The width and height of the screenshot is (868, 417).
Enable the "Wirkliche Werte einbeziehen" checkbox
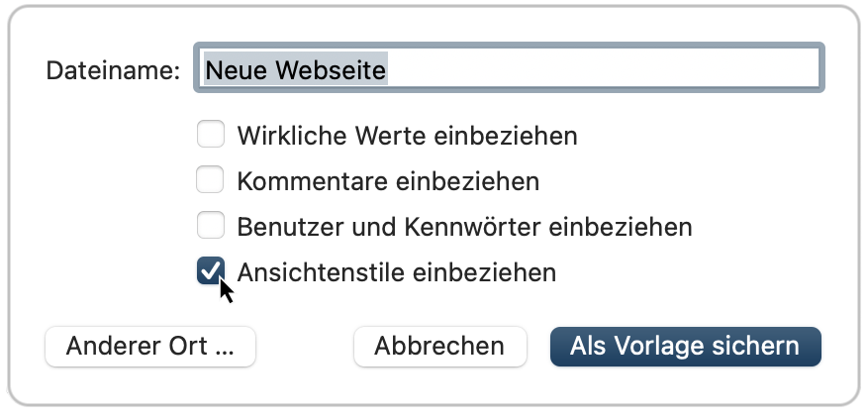(211, 135)
